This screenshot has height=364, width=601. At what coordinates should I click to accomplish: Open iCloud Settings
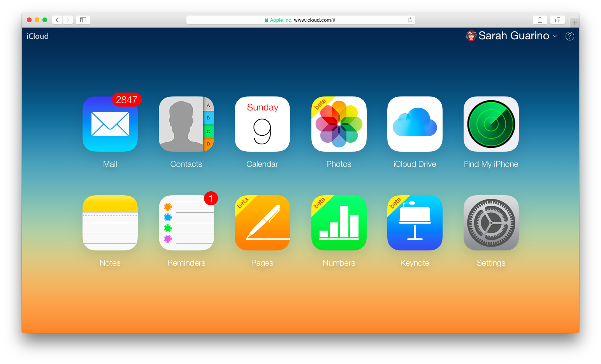[491, 223]
